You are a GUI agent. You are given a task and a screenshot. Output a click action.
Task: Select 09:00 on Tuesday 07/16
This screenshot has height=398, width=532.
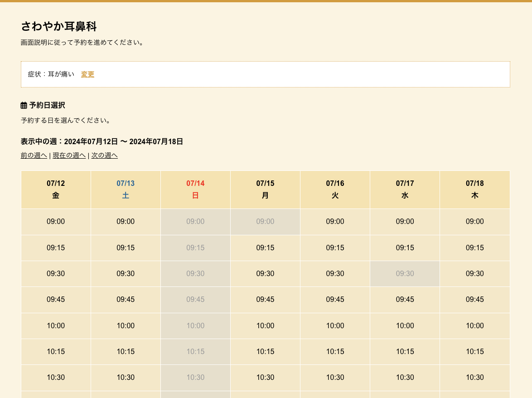335,222
